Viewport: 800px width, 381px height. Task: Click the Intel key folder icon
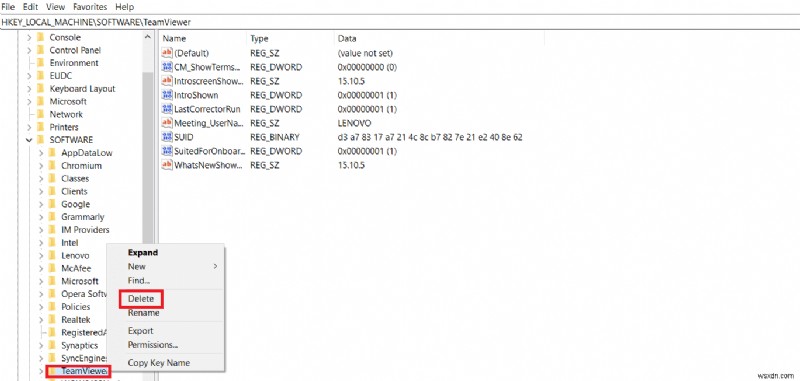[x=52, y=243]
